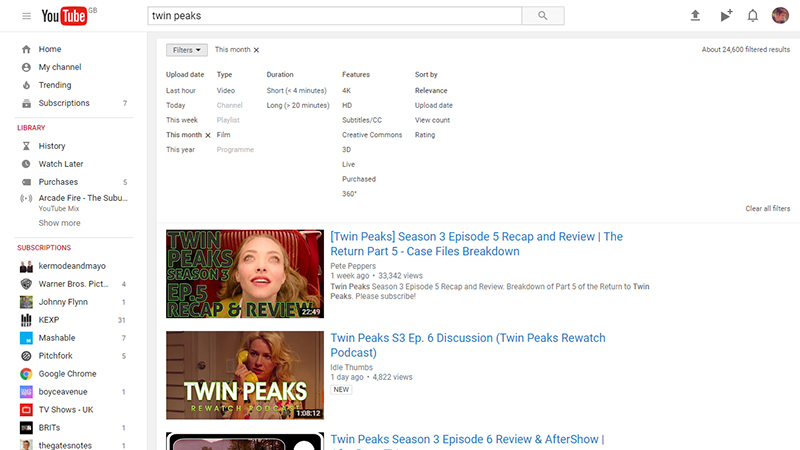
Task: Enable the 4K feature filter
Action: [x=346, y=90]
